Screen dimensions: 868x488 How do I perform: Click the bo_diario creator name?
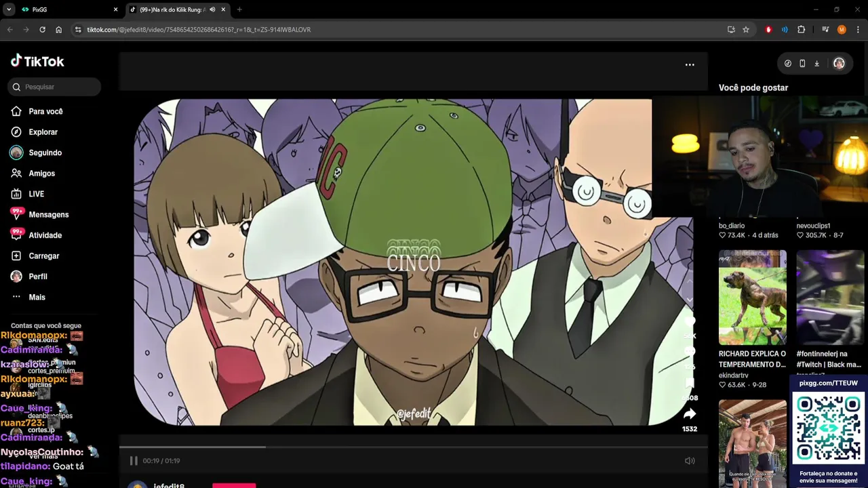click(x=732, y=226)
